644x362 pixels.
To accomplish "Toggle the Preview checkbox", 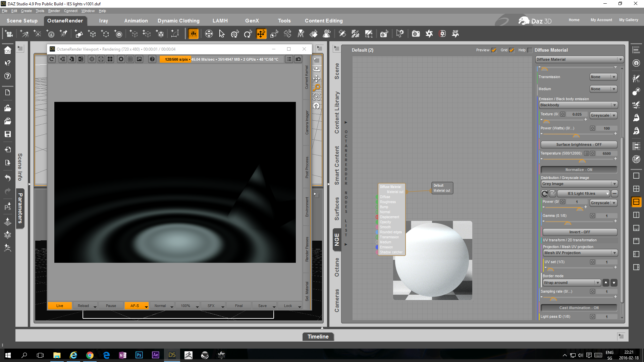I will [494, 50].
